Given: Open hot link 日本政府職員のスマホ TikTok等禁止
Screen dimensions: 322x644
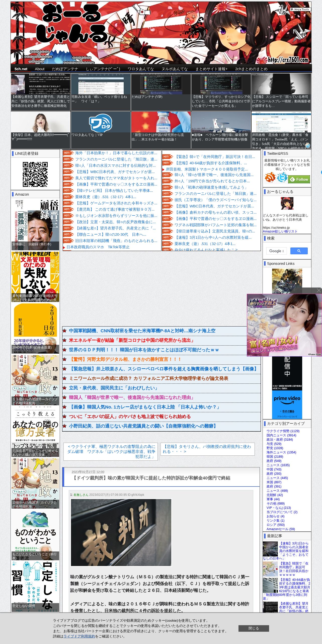Looking at the screenshot, I should [98, 247].
